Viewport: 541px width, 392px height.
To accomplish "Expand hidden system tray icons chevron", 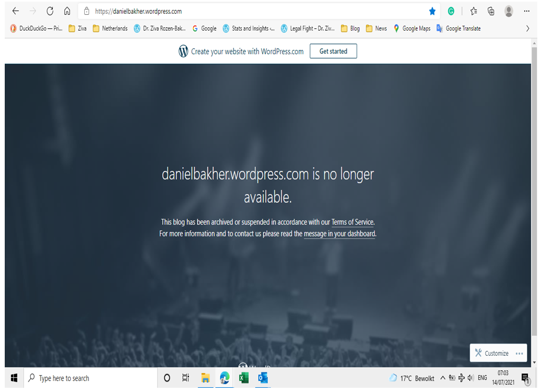I will point(442,378).
